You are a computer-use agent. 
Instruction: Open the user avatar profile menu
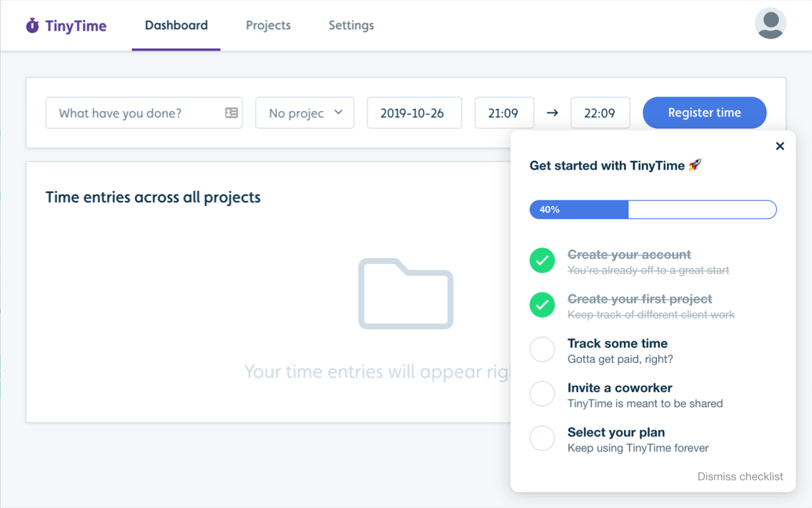[x=770, y=24]
